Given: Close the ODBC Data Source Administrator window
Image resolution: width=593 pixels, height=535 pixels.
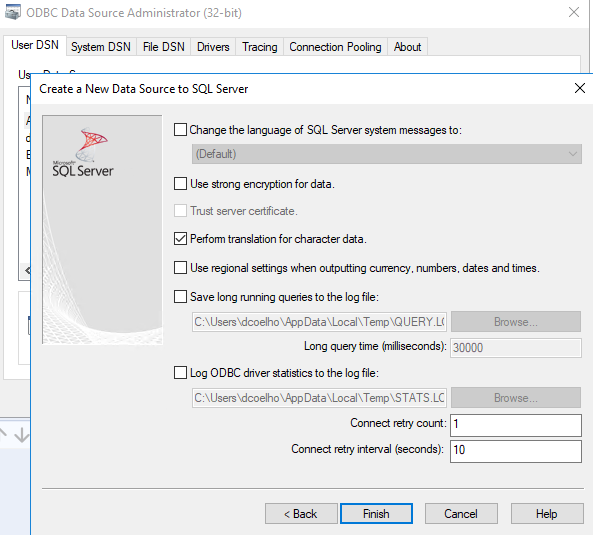Looking at the screenshot, I should point(574,12).
